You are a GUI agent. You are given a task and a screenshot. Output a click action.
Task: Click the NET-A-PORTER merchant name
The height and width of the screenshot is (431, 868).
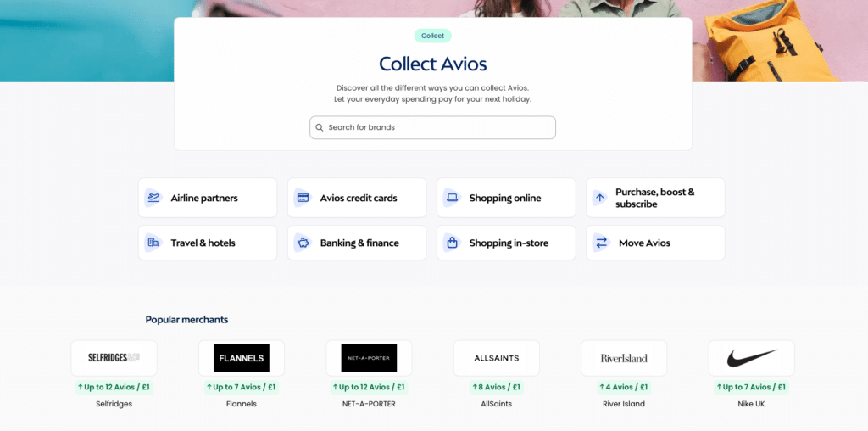pos(369,404)
